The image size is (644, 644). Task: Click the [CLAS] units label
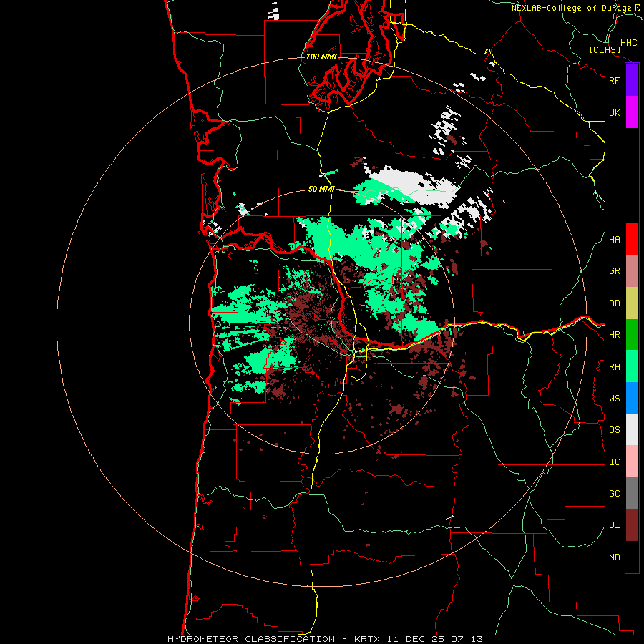pos(605,50)
